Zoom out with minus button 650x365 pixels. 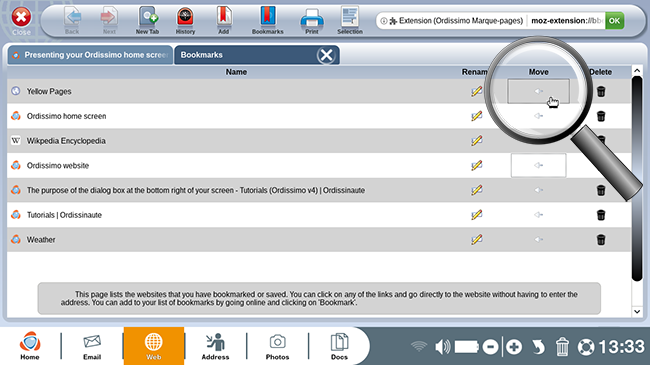coord(490,346)
